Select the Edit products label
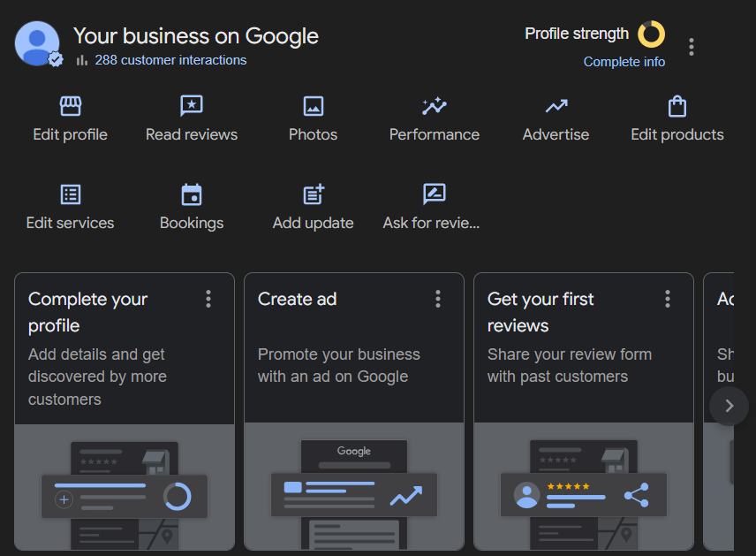Viewport: 756px width, 556px height. (677, 134)
